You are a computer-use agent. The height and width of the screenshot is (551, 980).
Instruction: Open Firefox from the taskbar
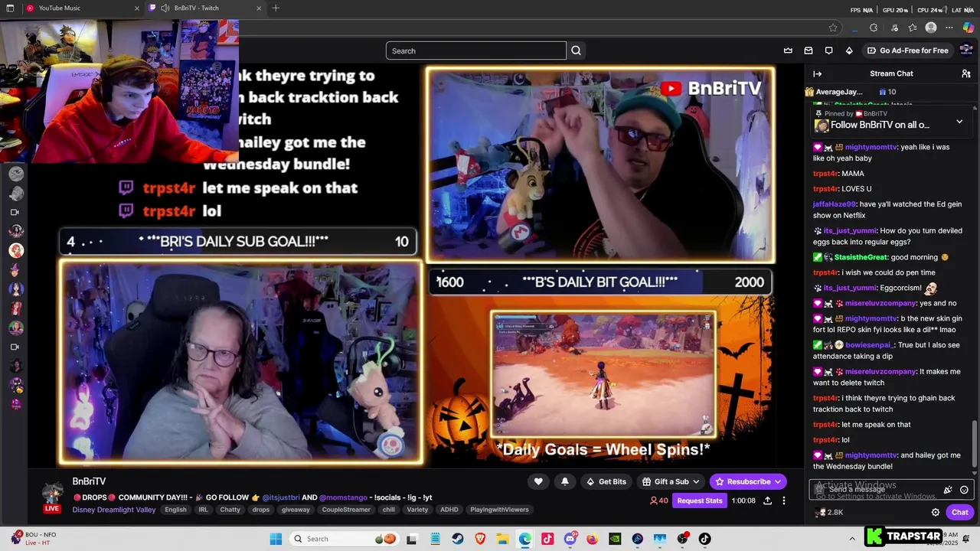click(x=592, y=539)
